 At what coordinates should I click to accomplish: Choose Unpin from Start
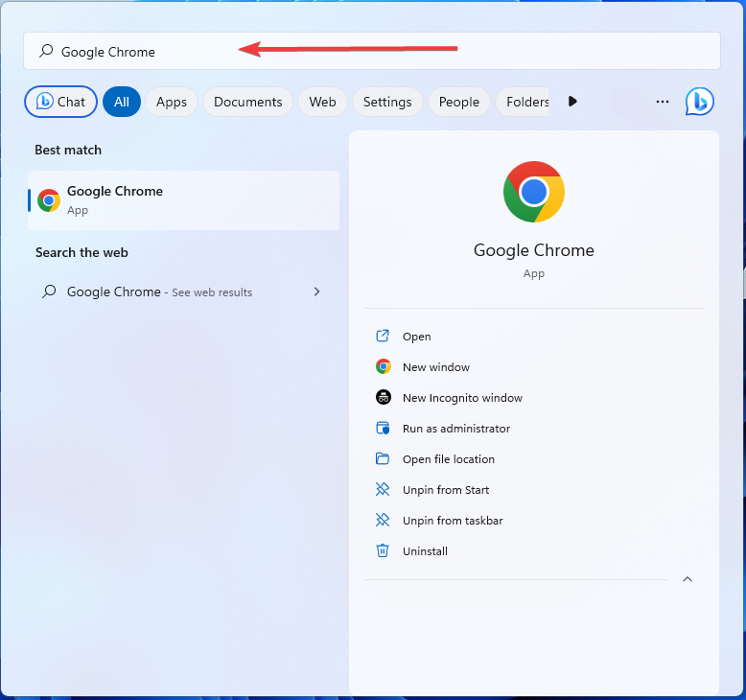446,490
